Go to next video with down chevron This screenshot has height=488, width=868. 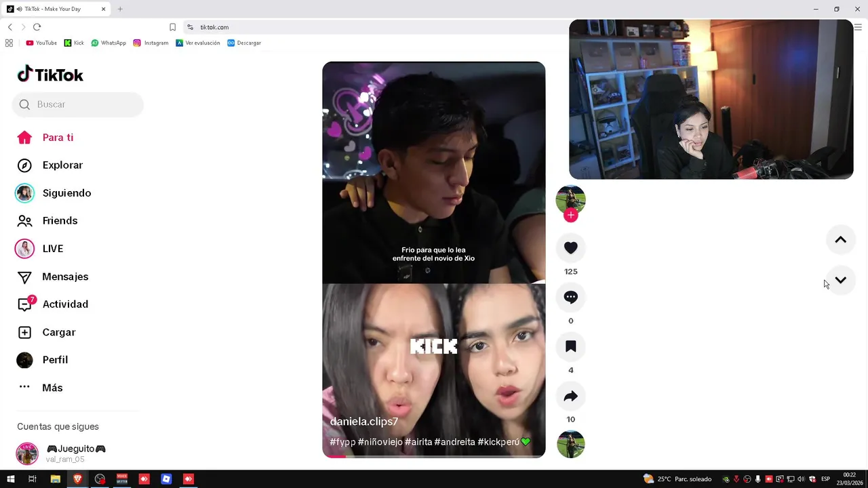[x=840, y=280]
